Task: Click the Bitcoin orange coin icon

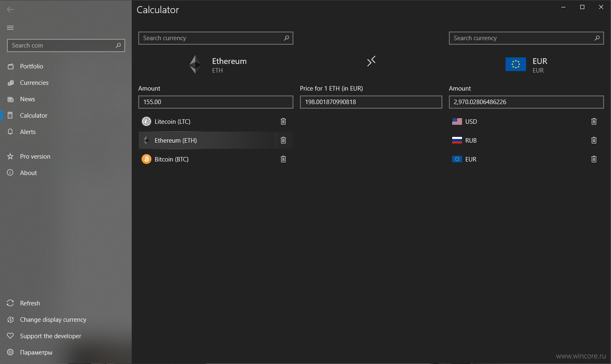Action: (x=146, y=159)
